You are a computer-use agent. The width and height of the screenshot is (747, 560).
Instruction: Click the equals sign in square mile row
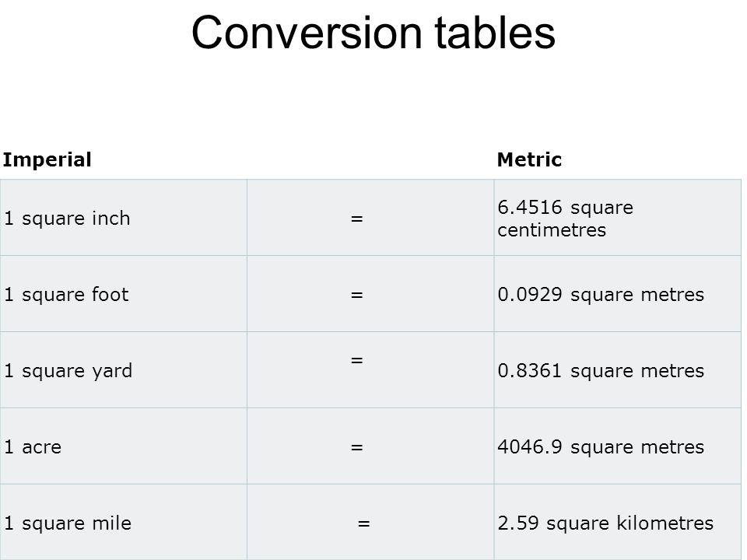pos(363,523)
